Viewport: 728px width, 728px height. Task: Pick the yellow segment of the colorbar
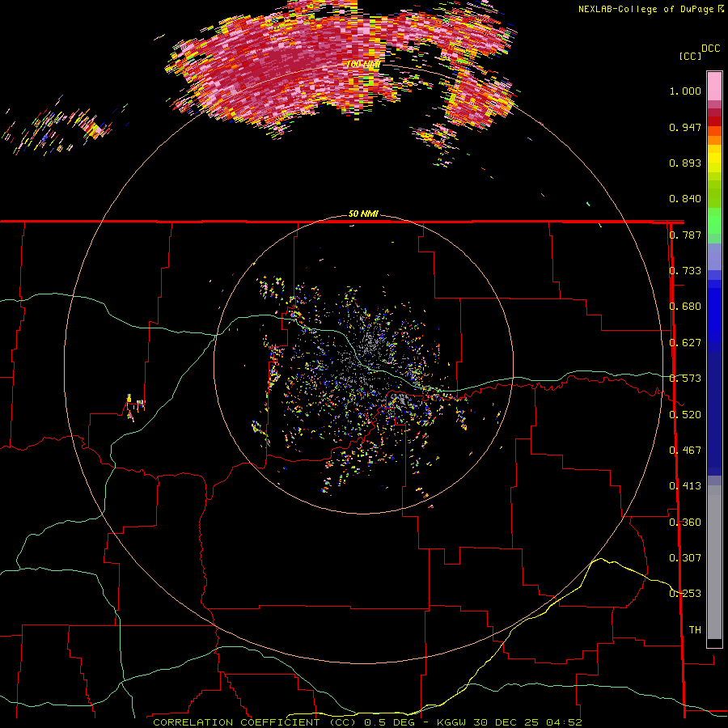point(714,159)
